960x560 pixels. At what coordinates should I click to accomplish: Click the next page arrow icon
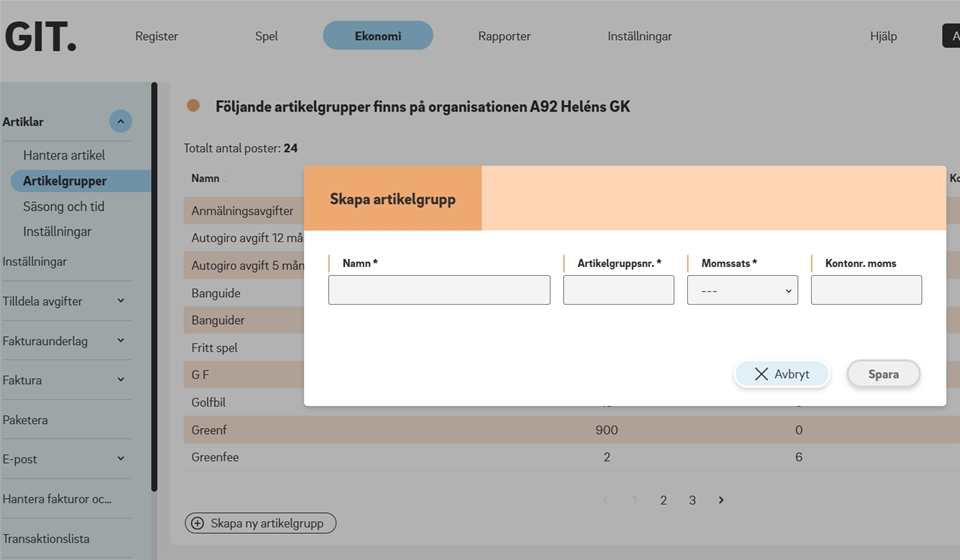[x=721, y=500]
